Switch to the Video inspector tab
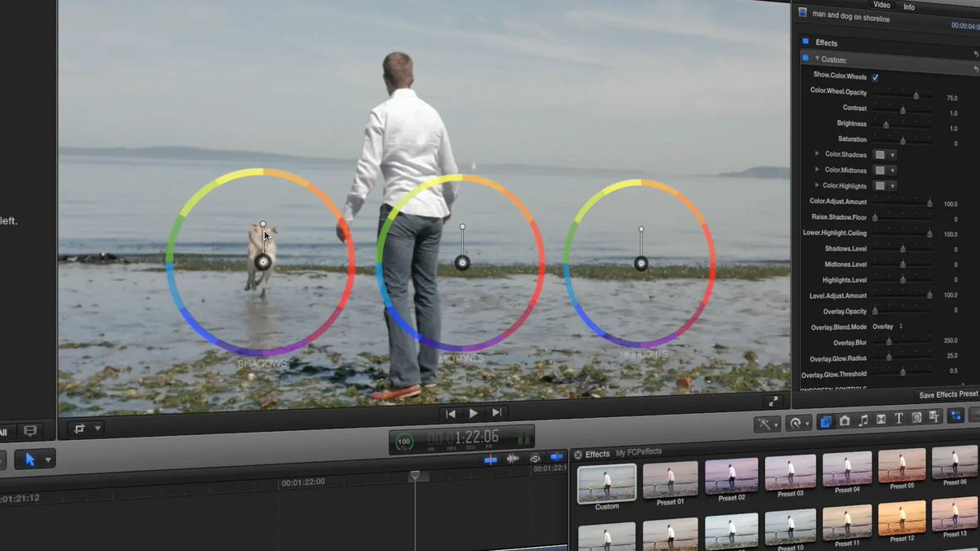Image resolution: width=980 pixels, height=551 pixels. pyautogui.click(x=880, y=5)
